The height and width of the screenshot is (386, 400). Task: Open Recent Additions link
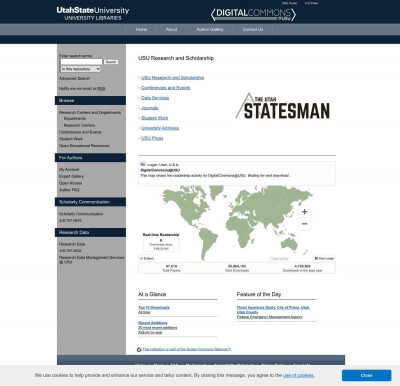coord(153,323)
